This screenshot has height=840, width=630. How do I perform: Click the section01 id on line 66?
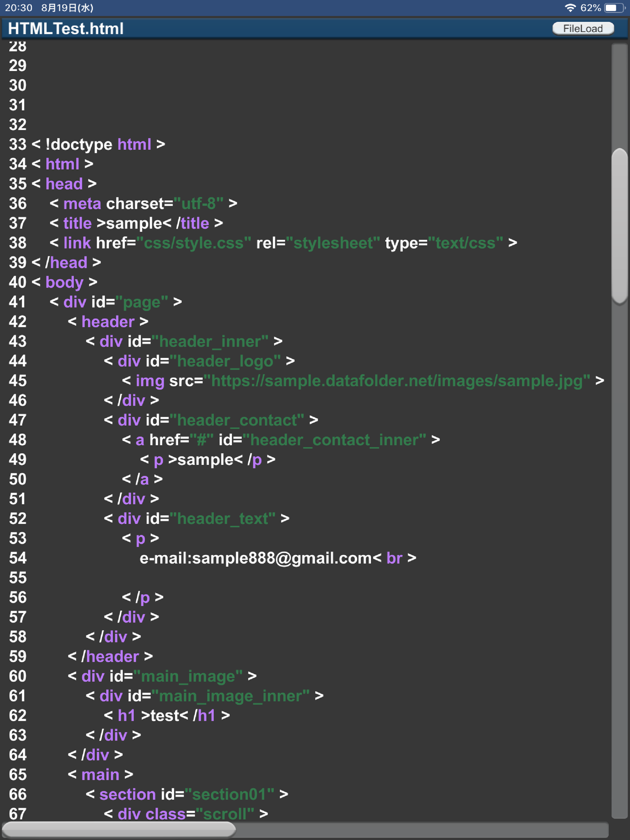pyautogui.click(x=230, y=794)
